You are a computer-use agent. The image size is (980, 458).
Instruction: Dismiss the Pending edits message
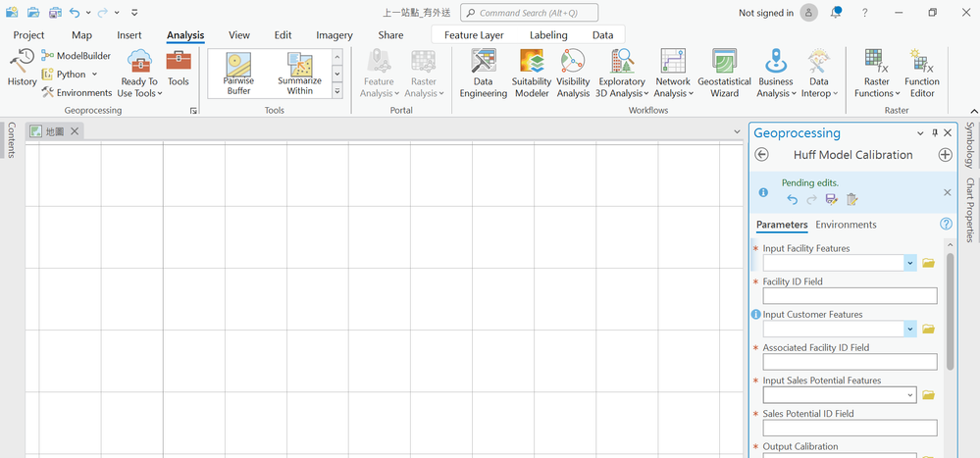coord(948,192)
